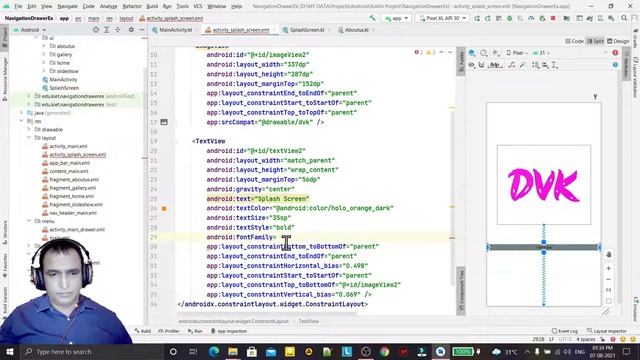Open the Build tool window button
640x360 pixels.
pyautogui.click(x=143, y=331)
